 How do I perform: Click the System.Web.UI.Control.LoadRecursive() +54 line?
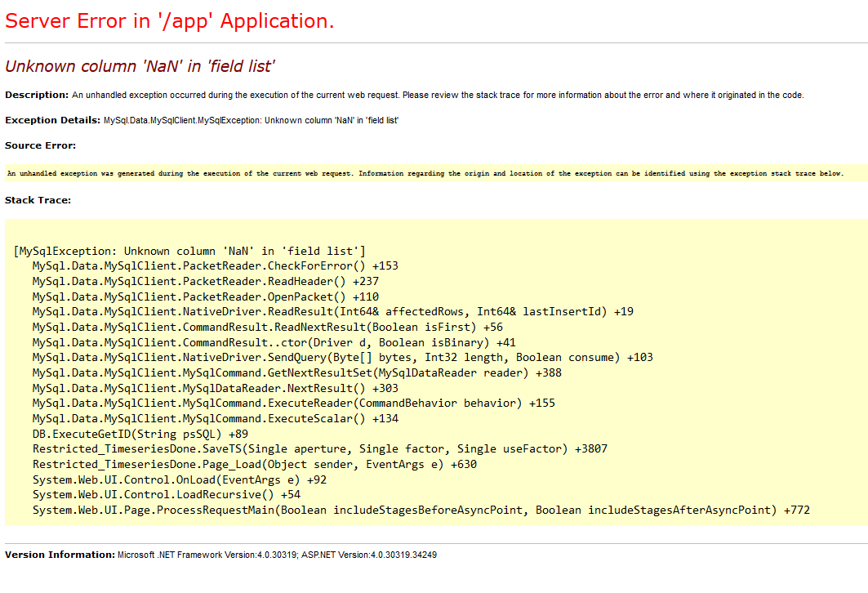coord(167,494)
